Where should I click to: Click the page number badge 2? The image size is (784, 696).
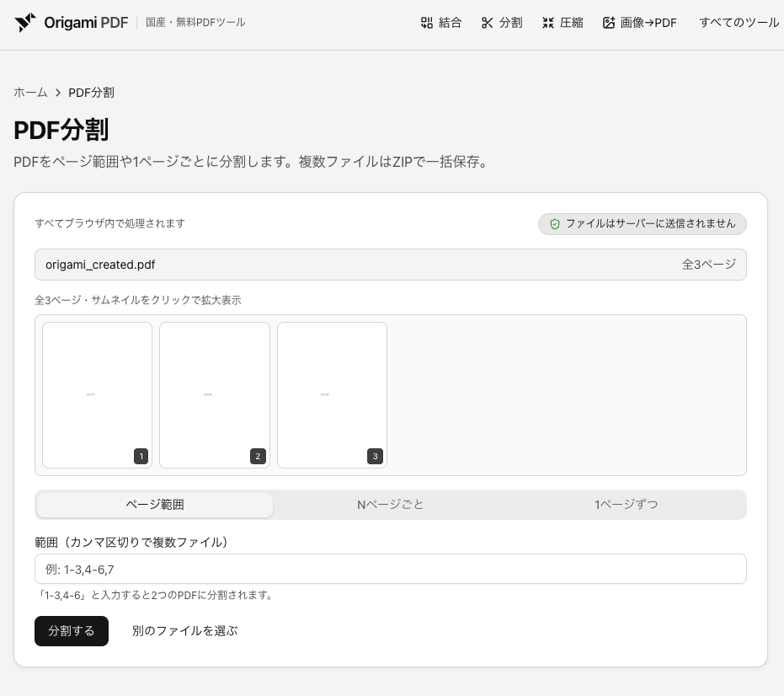click(x=258, y=457)
